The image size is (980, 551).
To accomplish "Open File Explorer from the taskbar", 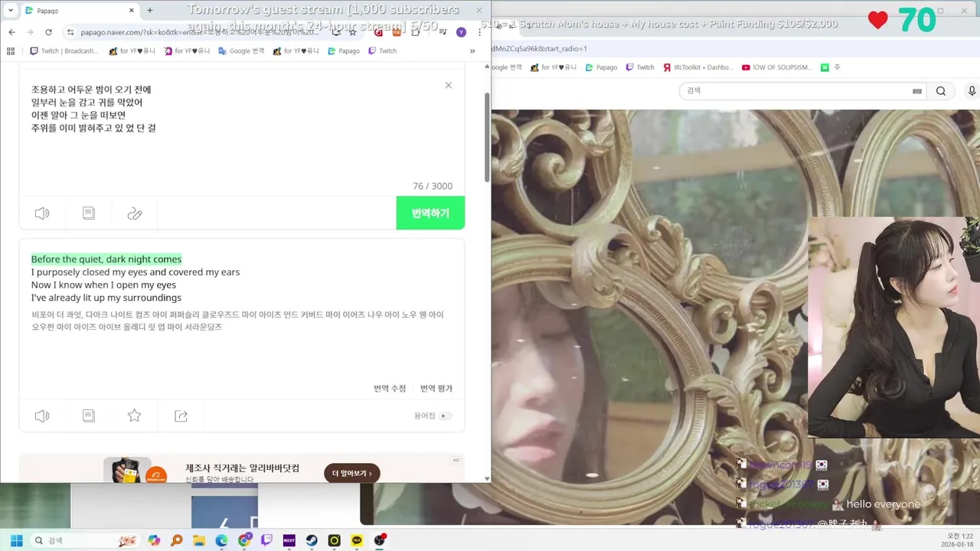I will [199, 540].
